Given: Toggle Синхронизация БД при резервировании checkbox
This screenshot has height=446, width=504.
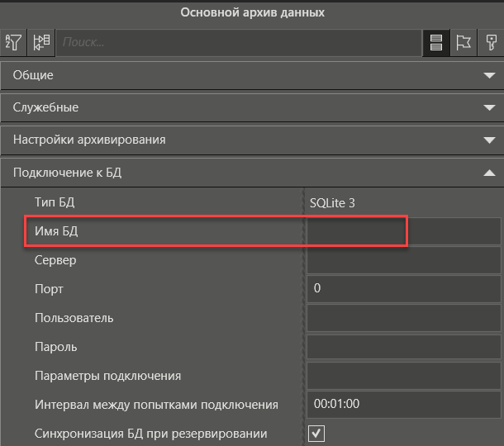Looking at the screenshot, I should [316, 434].
